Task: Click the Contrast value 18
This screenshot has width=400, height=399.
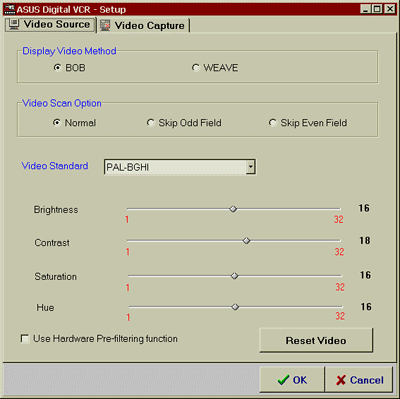Action: click(x=365, y=240)
